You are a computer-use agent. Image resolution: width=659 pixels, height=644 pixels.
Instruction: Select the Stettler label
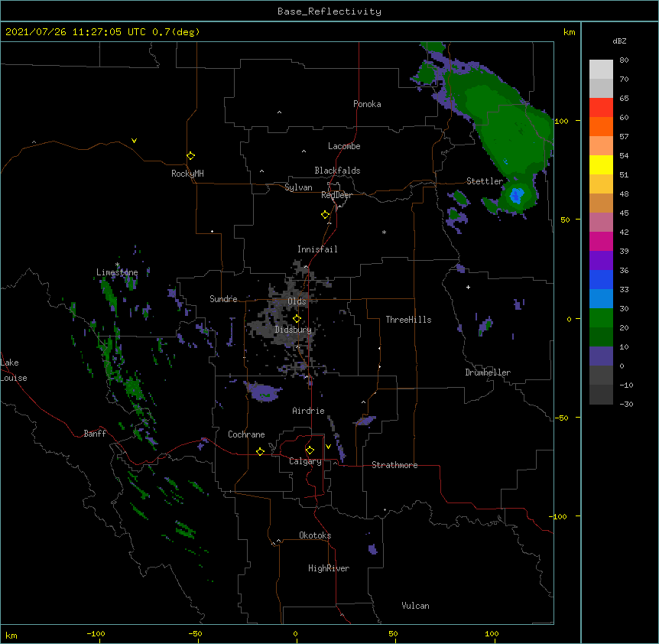coord(485,181)
